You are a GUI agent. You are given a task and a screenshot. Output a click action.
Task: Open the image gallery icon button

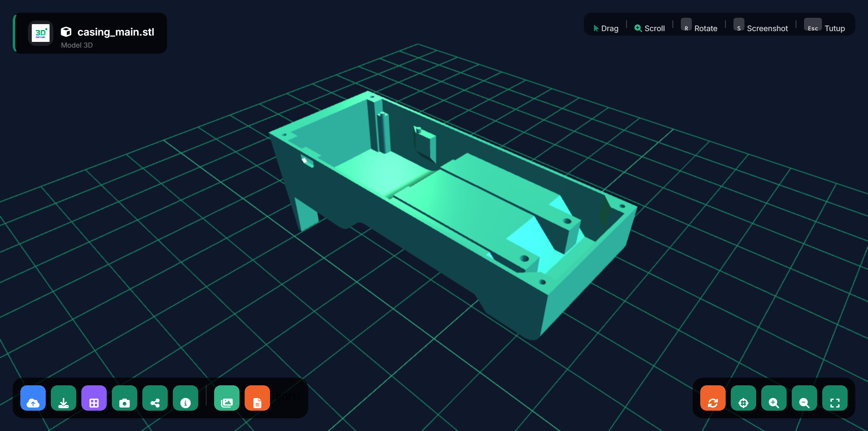pyautogui.click(x=227, y=398)
